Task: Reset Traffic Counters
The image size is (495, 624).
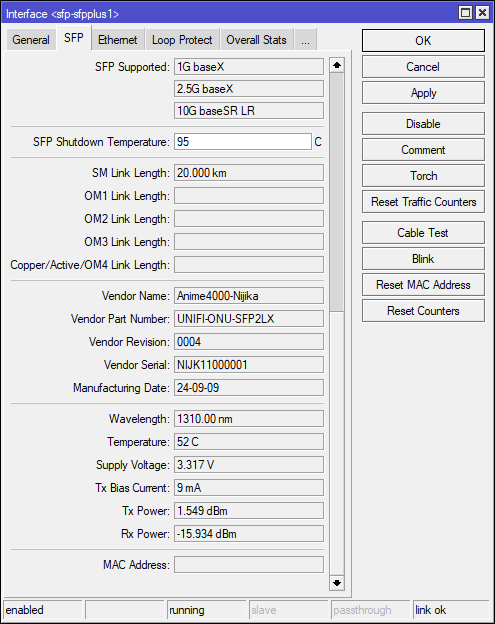Action: (x=423, y=202)
